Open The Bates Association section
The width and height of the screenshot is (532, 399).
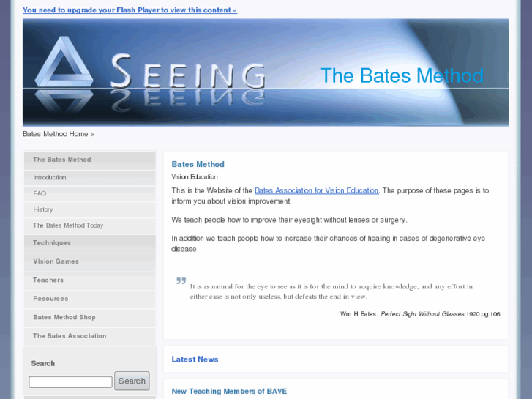point(89,337)
